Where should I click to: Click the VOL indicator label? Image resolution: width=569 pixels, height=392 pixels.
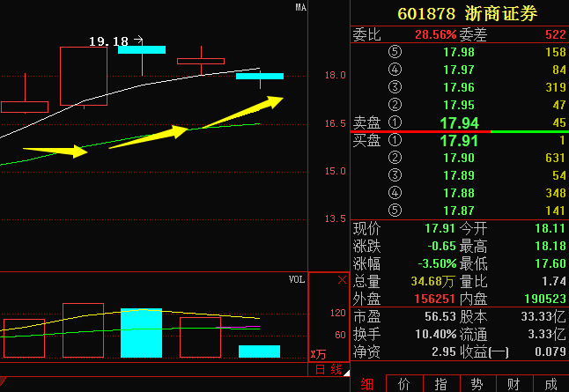[x=296, y=279]
